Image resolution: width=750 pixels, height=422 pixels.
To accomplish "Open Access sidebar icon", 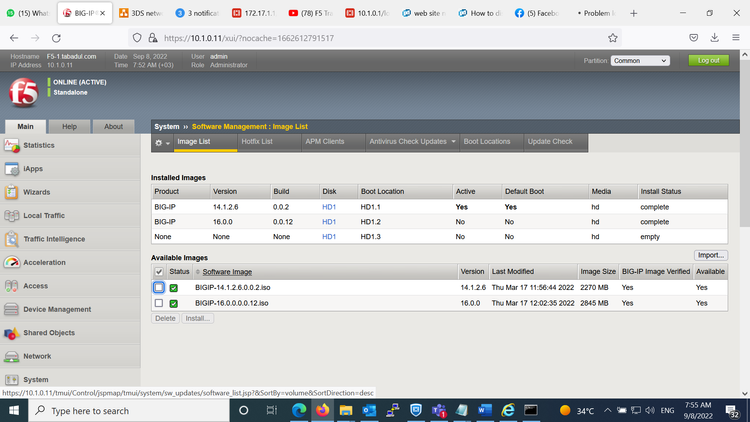I will [11, 286].
